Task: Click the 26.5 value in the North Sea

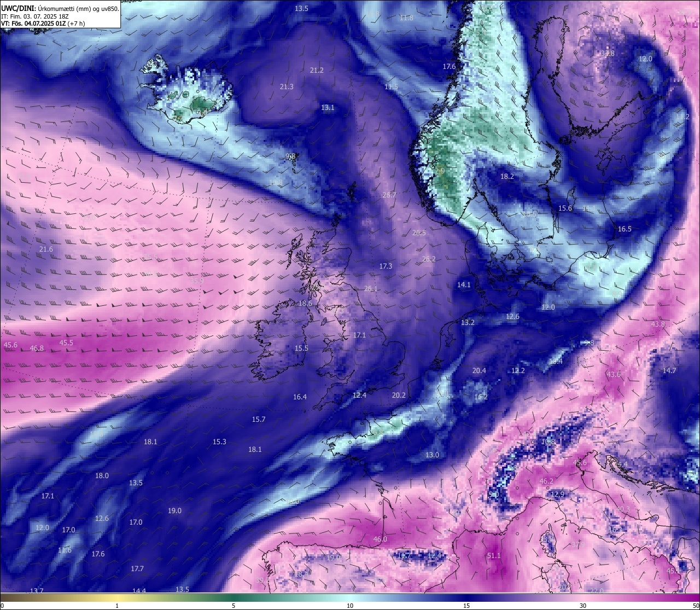Action: [x=419, y=233]
